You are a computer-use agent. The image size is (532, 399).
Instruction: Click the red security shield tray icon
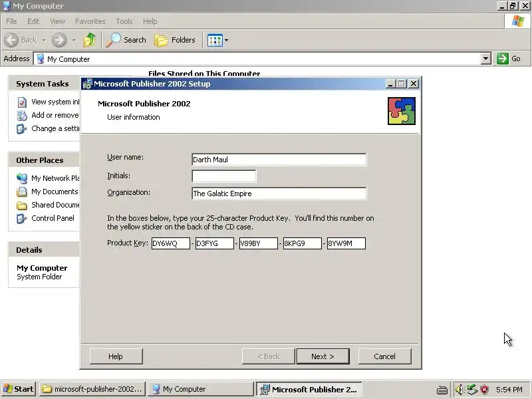coord(485,390)
